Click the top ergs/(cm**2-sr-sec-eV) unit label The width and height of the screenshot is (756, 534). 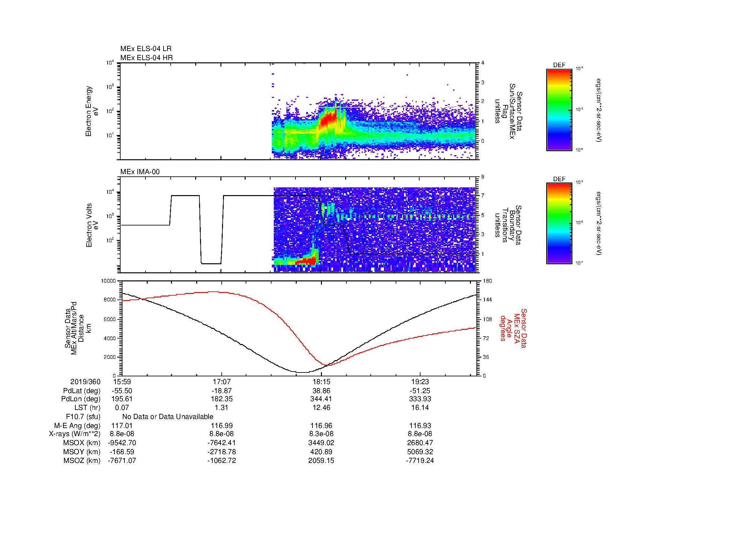pyautogui.click(x=599, y=110)
